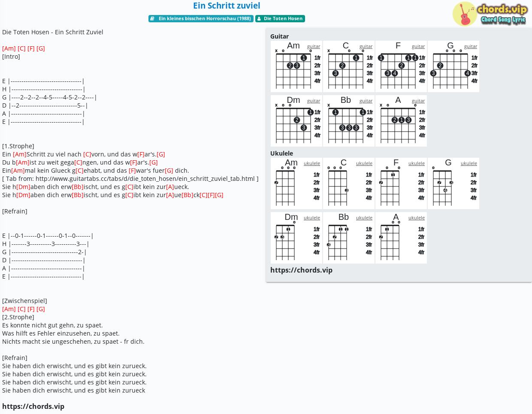This screenshot has width=532, height=414.
Task: Click the guitar link beside chord C
Action: pos(366,46)
